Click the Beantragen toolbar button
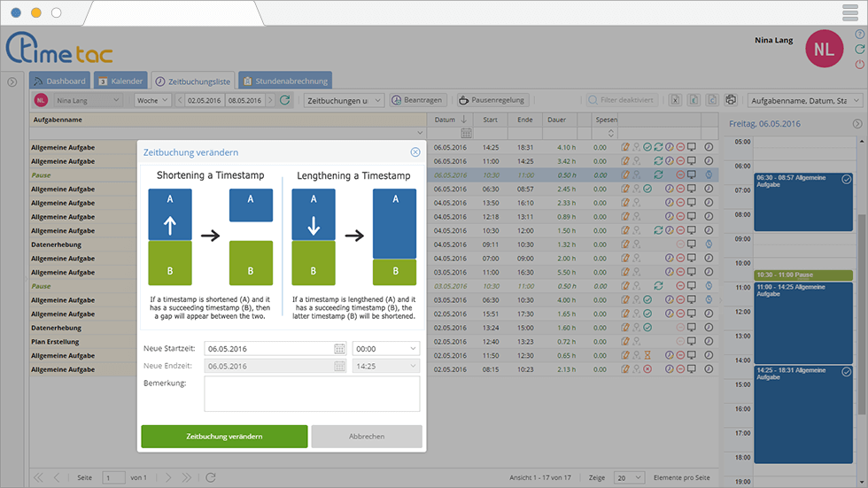 (x=417, y=101)
